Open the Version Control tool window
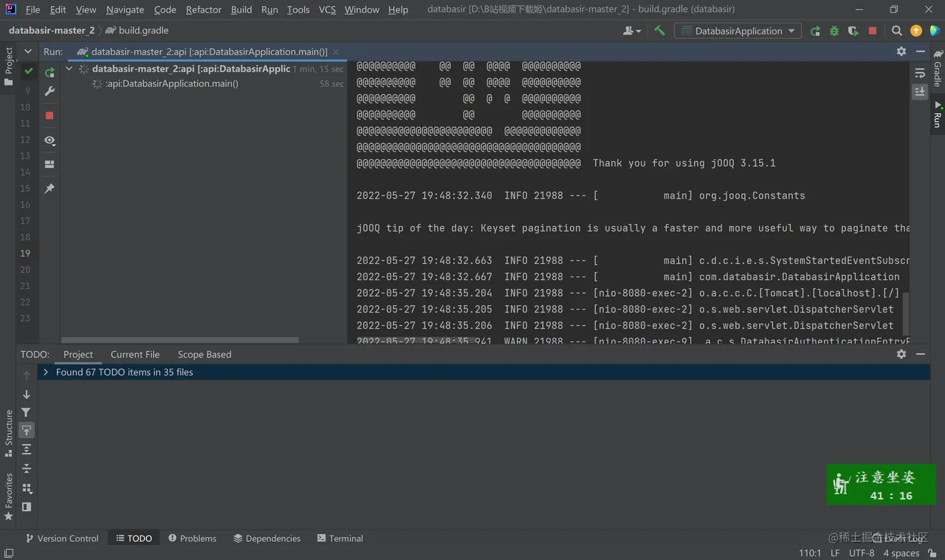The height and width of the screenshot is (560, 945). point(62,538)
